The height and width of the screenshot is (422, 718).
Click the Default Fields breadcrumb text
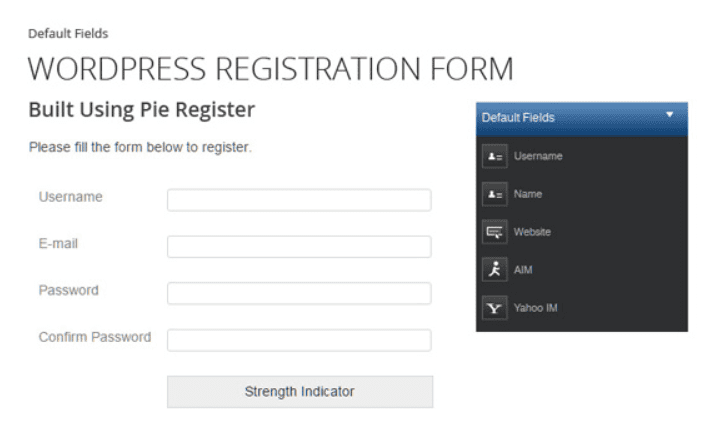(x=68, y=33)
